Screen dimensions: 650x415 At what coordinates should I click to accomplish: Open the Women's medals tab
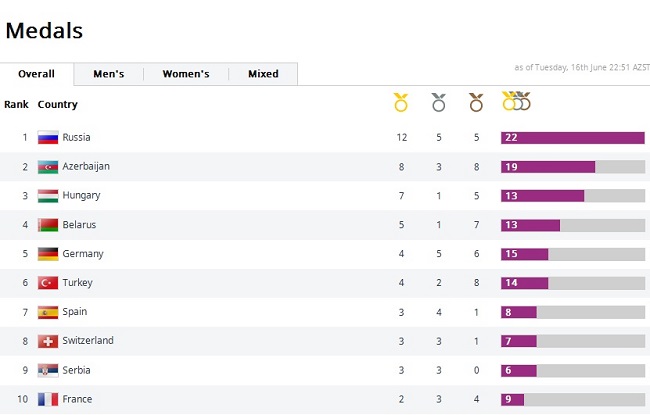tap(186, 74)
